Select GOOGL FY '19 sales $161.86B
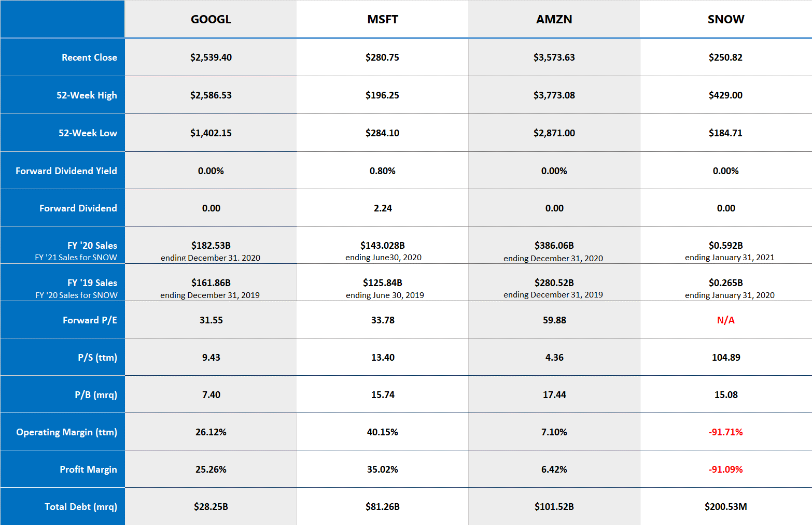Image resolution: width=812 pixels, height=525 pixels. point(211,283)
